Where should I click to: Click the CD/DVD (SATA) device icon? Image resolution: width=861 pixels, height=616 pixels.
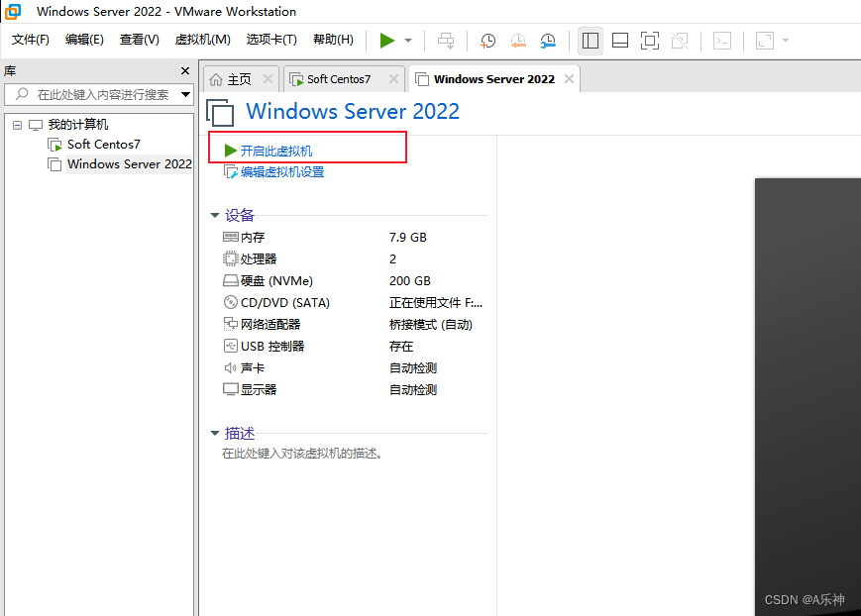coord(231,302)
